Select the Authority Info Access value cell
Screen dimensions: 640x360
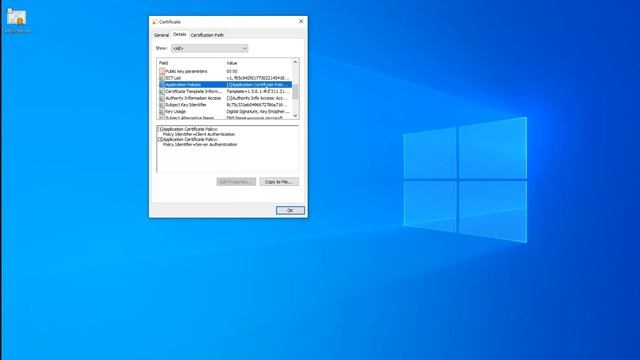(x=258, y=98)
